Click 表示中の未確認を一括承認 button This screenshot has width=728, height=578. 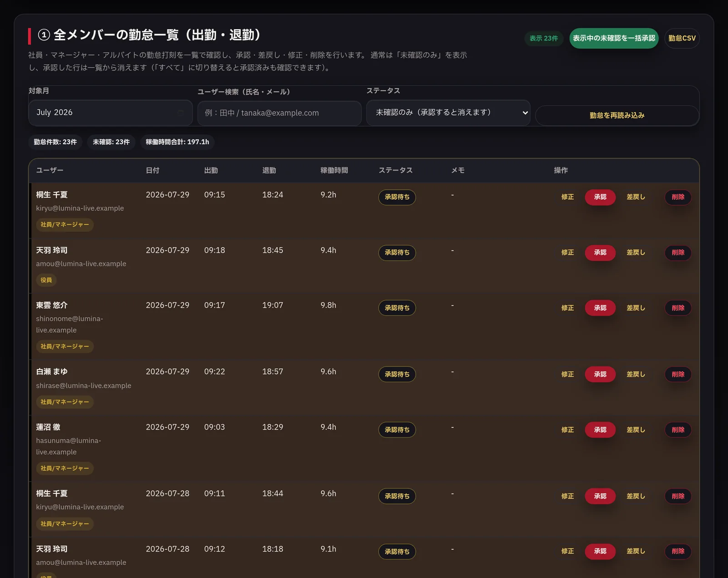click(x=614, y=38)
